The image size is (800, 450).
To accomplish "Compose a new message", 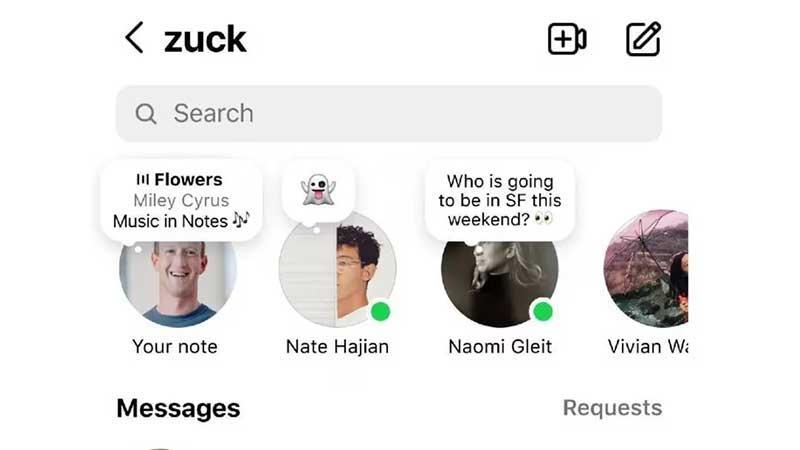I will [643, 39].
